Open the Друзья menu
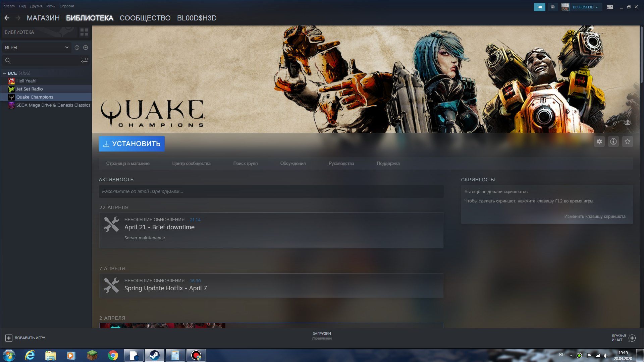The width and height of the screenshot is (644, 362). (36, 6)
